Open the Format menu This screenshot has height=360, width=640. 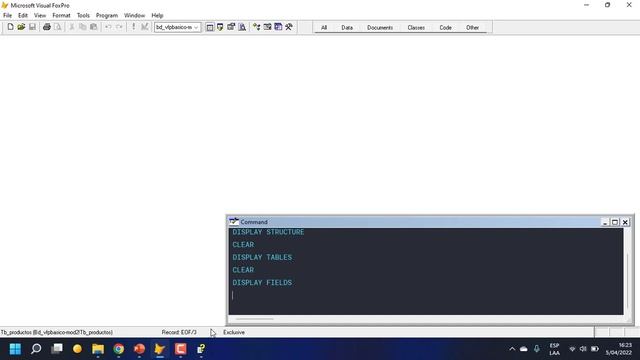tap(61, 16)
